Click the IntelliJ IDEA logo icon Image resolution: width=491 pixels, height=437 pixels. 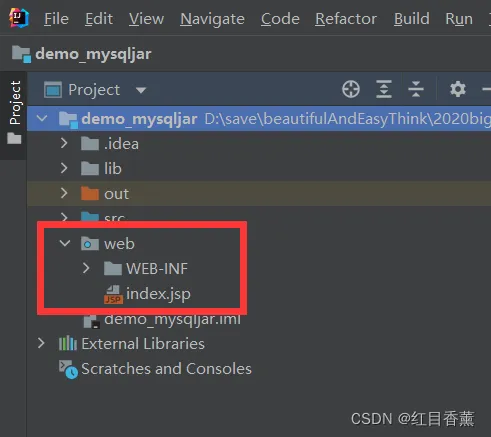pyautogui.click(x=19, y=18)
